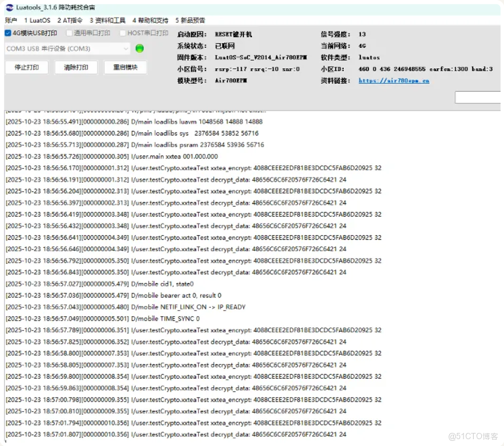Click log line loadlibs luavm 1048568
Image resolution: width=504 pixels, height=446 pixels.
point(134,122)
